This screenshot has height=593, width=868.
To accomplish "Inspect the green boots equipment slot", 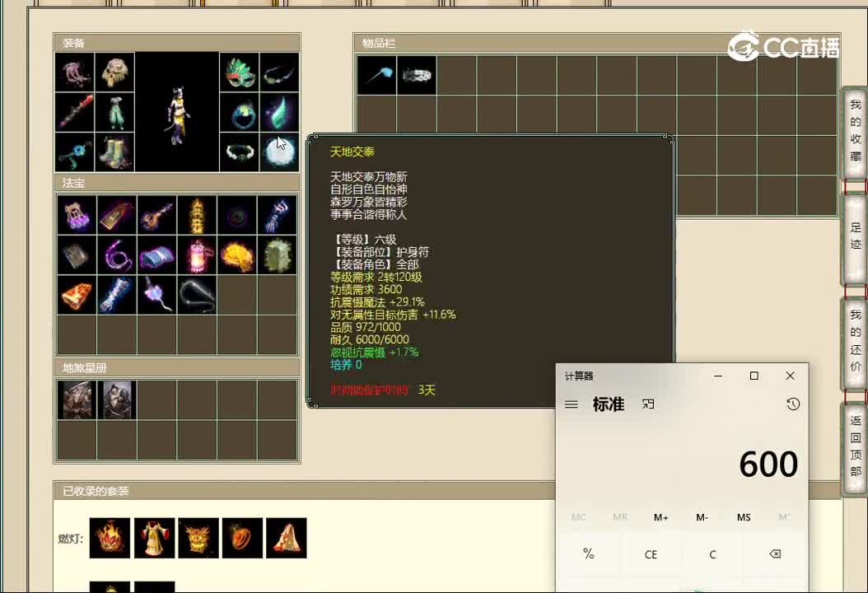I will 114,152.
